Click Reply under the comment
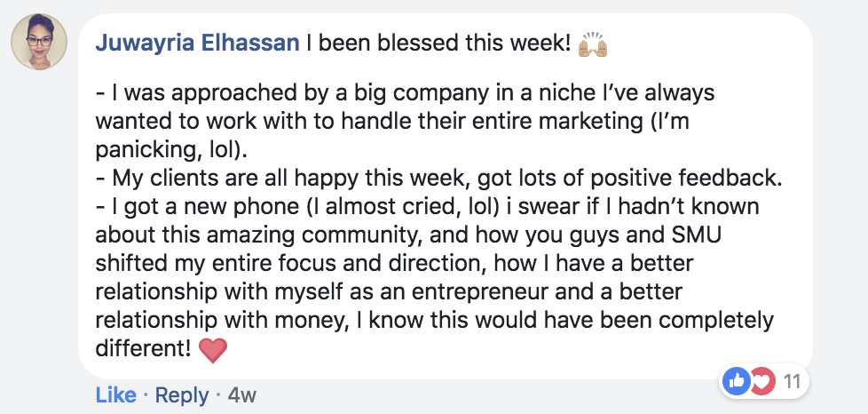Viewport: 868px width, 414px height. tap(182, 395)
